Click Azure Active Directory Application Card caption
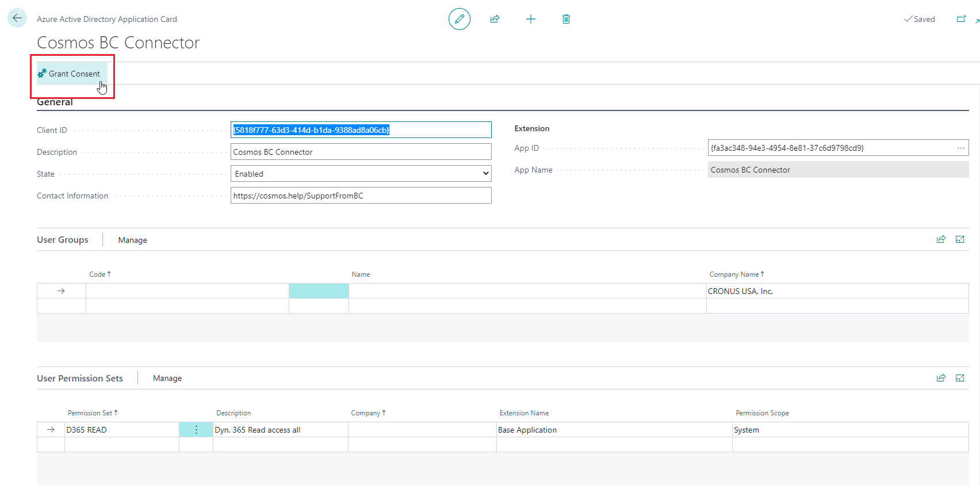This screenshot has height=485, width=980. [107, 19]
